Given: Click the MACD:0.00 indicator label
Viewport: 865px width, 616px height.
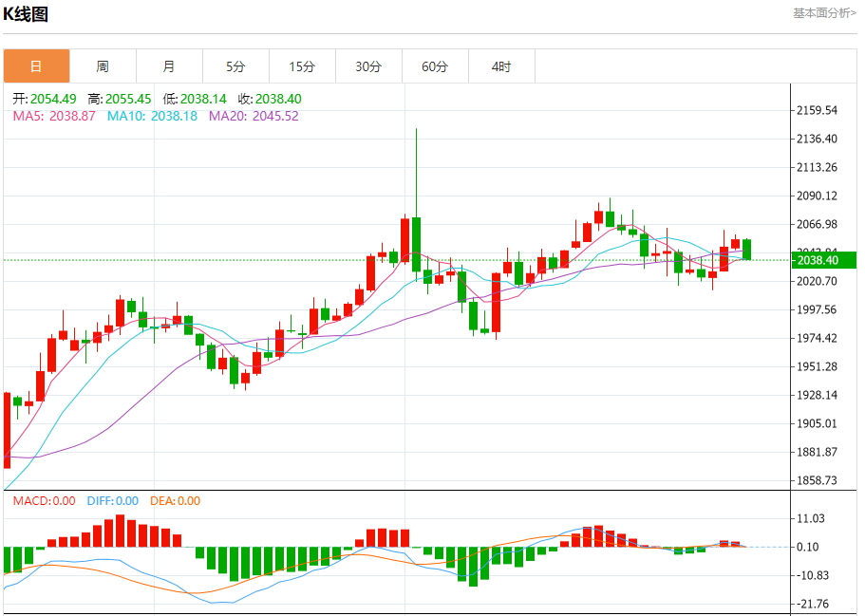Looking at the screenshot, I should [x=44, y=501].
